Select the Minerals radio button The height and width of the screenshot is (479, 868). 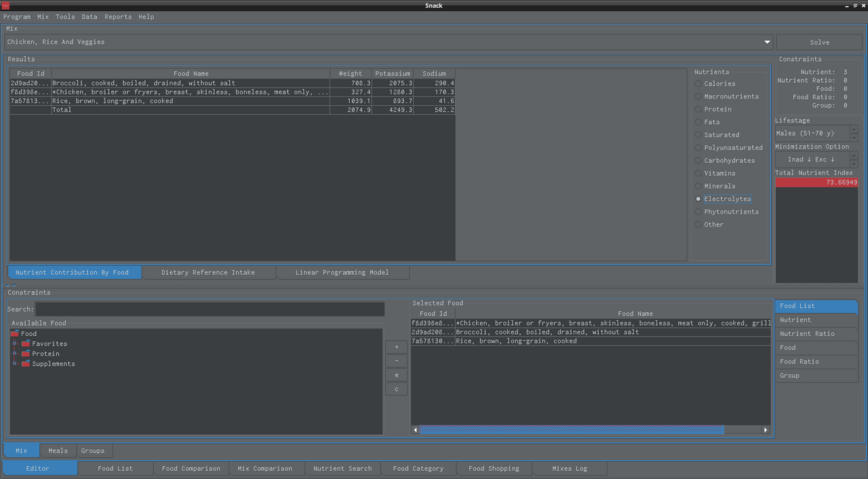pyautogui.click(x=698, y=187)
